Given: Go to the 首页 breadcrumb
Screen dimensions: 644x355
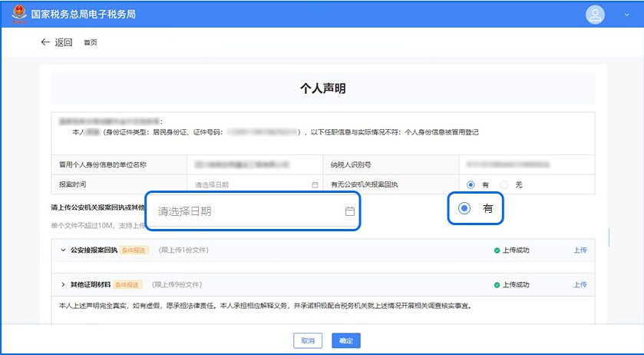Looking at the screenshot, I should tap(91, 43).
